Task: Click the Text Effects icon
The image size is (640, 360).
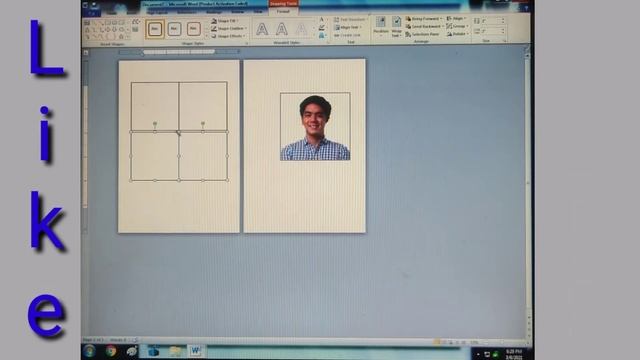Action: click(322, 36)
